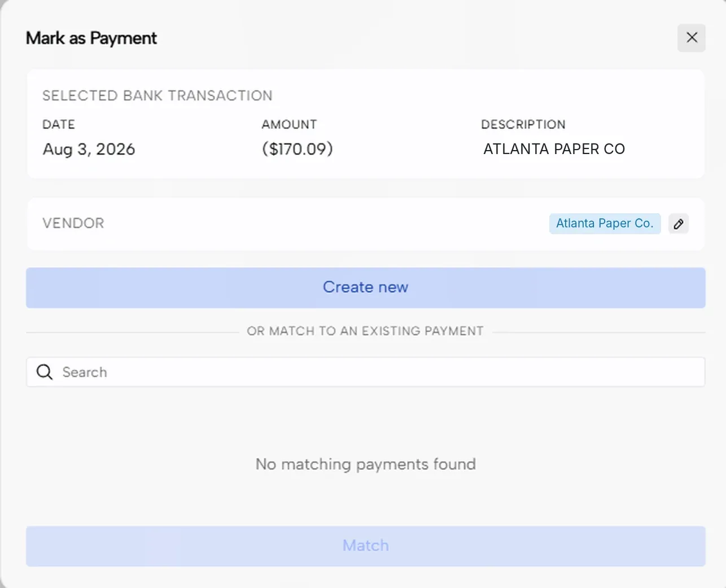Viewport: 726px width, 588px height.
Task: Click the VENDOR label
Action: tap(73, 223)
